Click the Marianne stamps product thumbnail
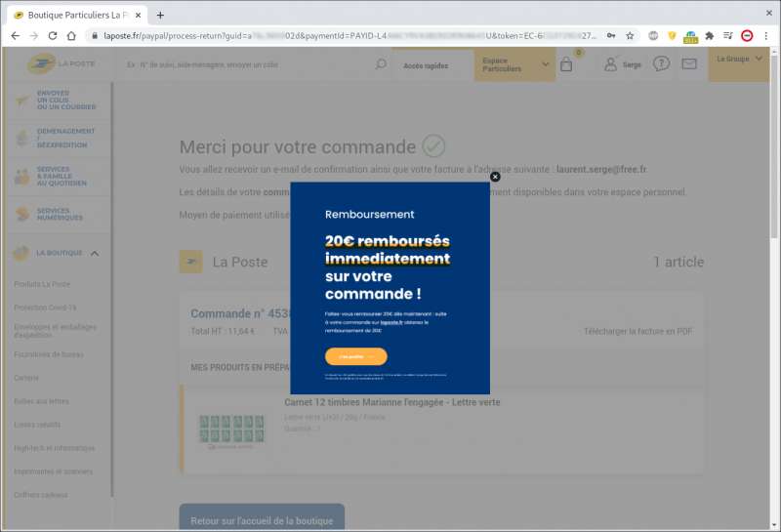The image size is (781, 532). 231,430
